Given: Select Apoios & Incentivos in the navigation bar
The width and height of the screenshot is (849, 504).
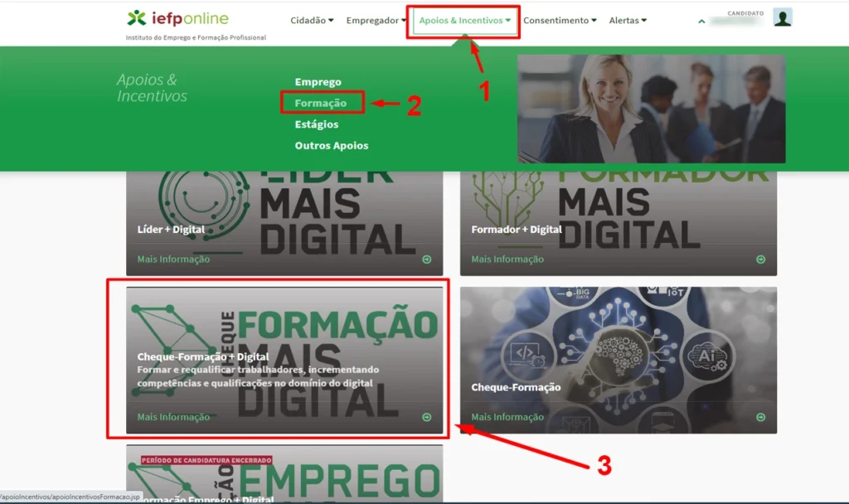Looking at the screenshot, I should 464,20.
